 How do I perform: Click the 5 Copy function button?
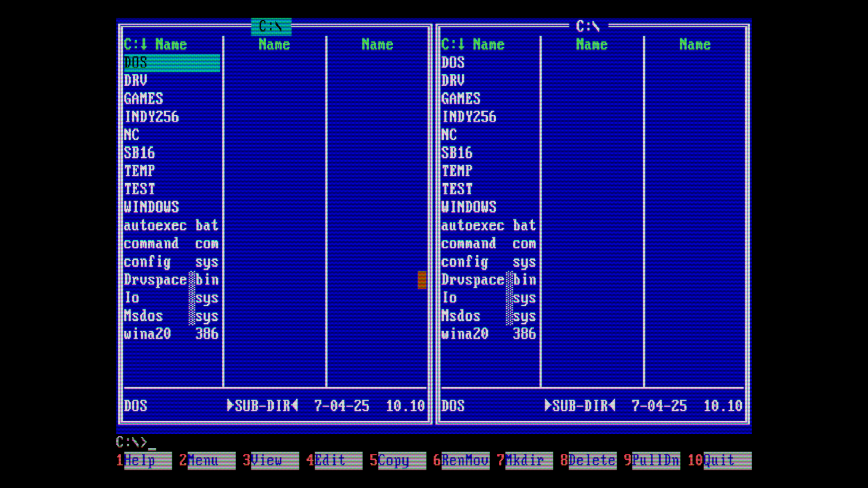click(x=398, y=461)
